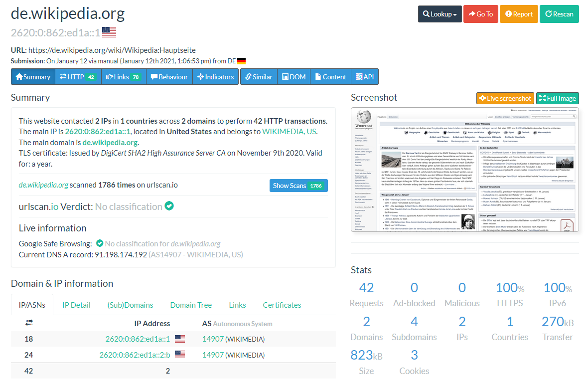
Task: Open the Certificates tab
Action: 282,305
